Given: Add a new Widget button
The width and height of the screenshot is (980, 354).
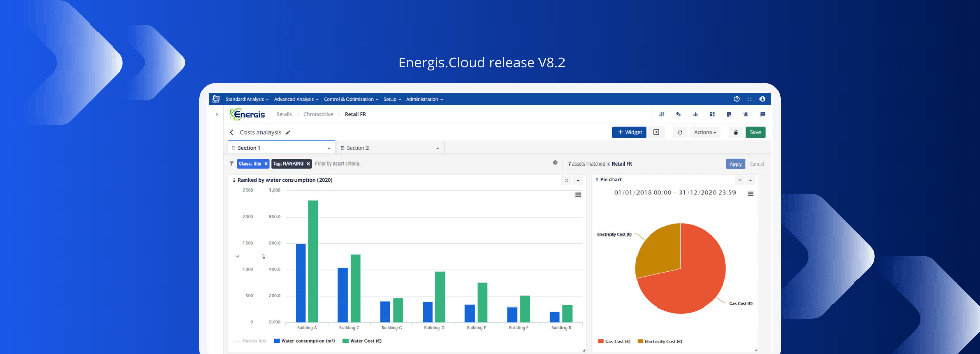Looking at the screenshot, I should click(629, 132).
